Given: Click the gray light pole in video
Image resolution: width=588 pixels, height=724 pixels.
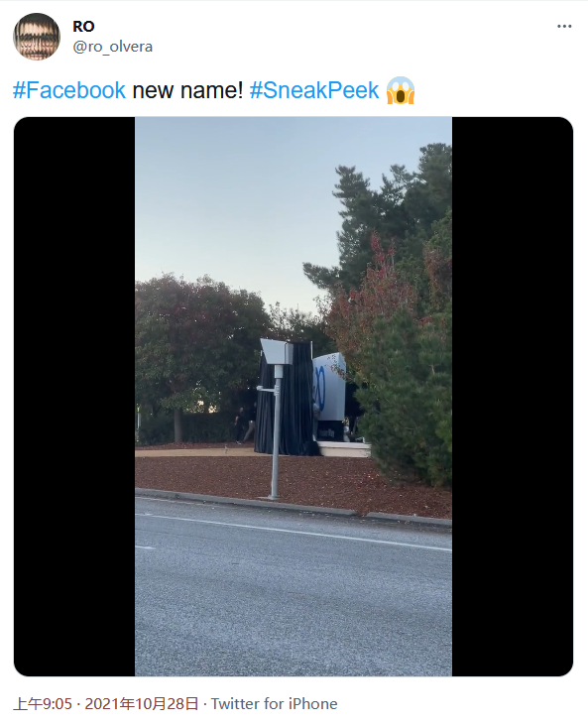Looking at the screenshot, I should (x=276, y=432).
